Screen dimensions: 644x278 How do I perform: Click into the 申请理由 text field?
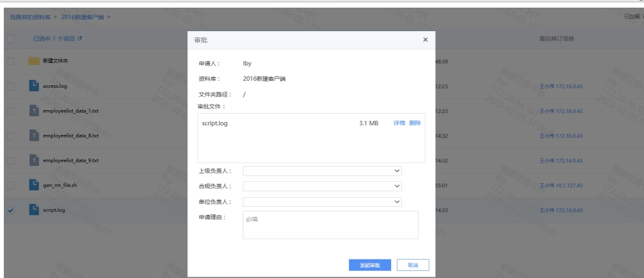330,225
